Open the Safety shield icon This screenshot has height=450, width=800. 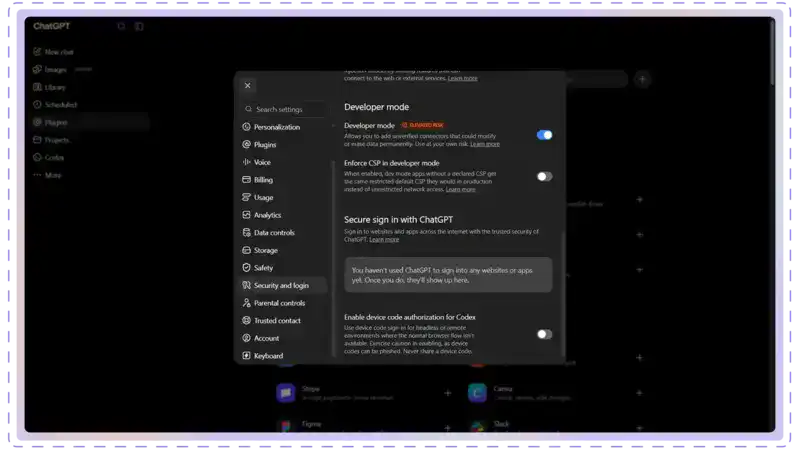click(x=246, y=267)
